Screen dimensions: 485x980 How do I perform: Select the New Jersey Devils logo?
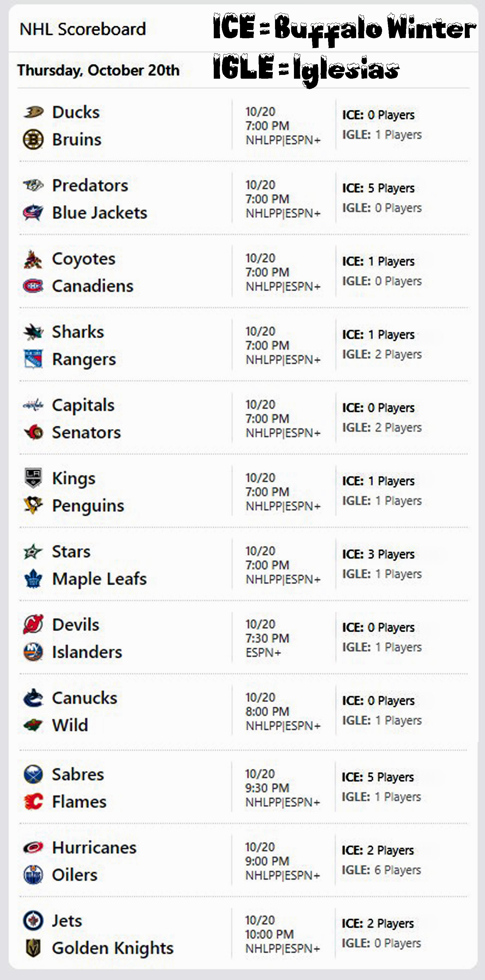33,625
